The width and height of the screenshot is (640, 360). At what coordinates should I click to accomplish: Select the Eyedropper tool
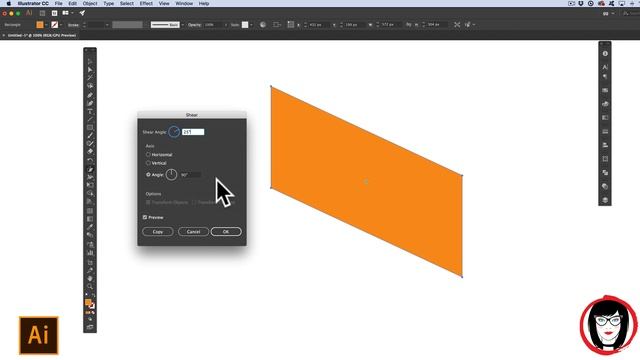[x=90, y=227]
